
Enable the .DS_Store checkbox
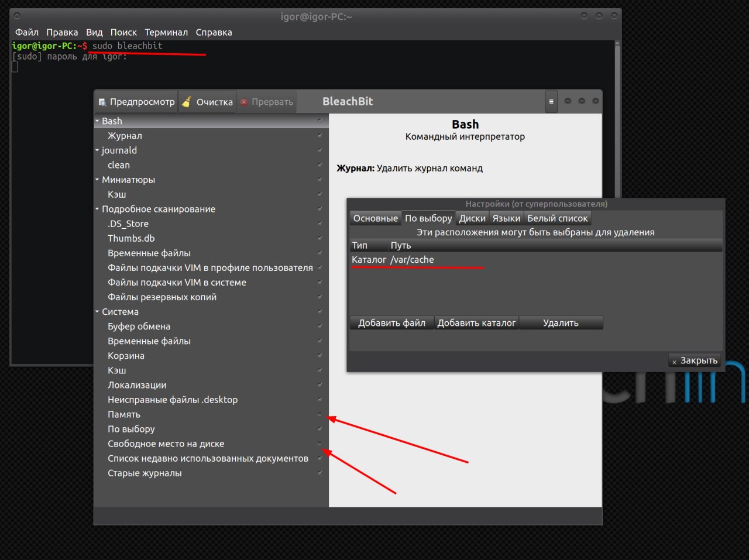click(319, 224)
